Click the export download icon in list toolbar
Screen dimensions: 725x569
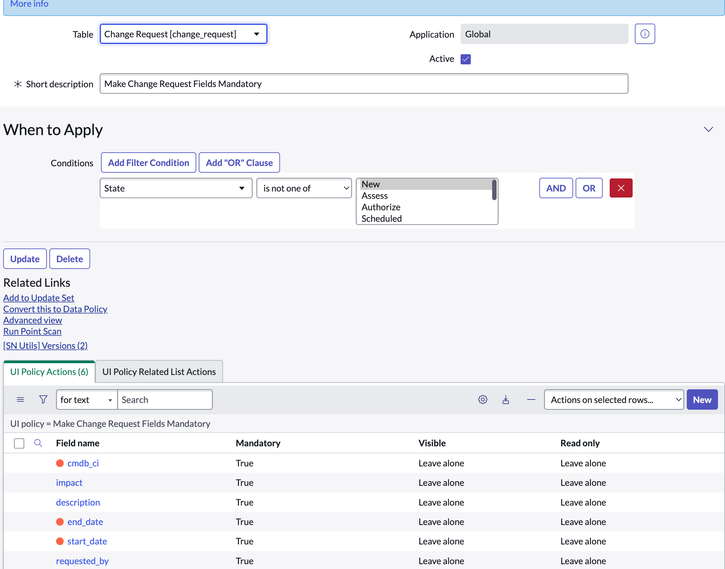(x=505, y=399)
